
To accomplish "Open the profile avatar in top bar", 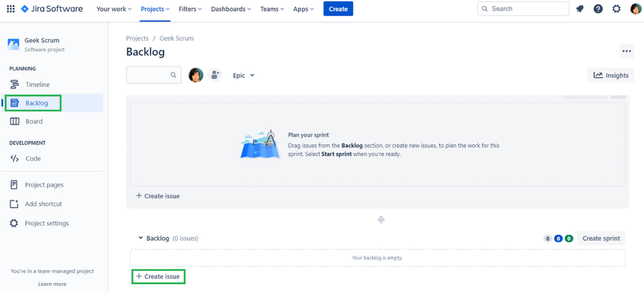I will [635, 9].
